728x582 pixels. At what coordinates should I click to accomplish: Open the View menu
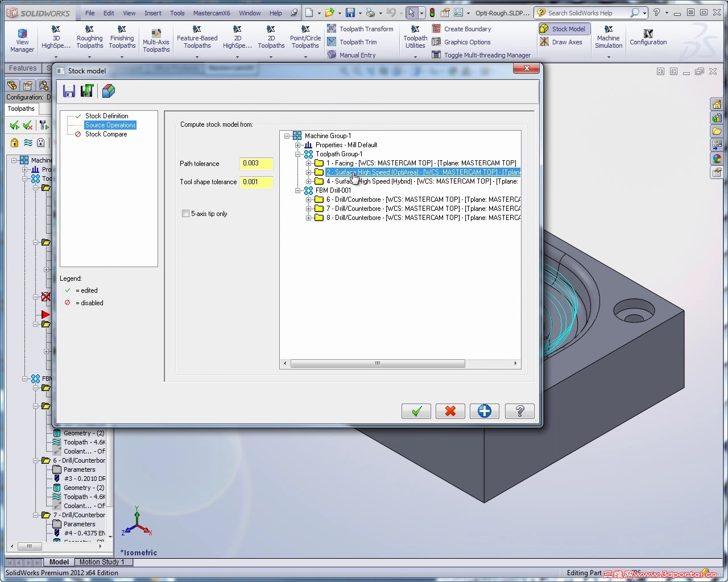(129, 13)
